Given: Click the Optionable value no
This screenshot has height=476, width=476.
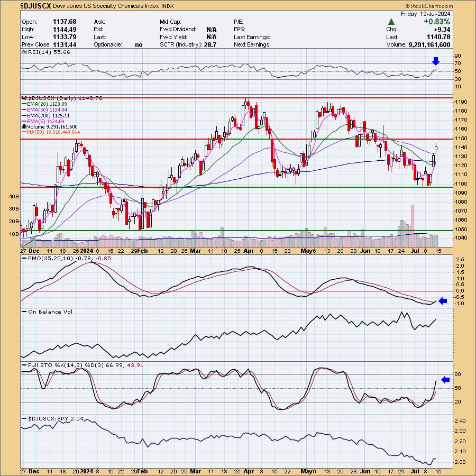Looking at the screenshot, I should tap(139, 44).
